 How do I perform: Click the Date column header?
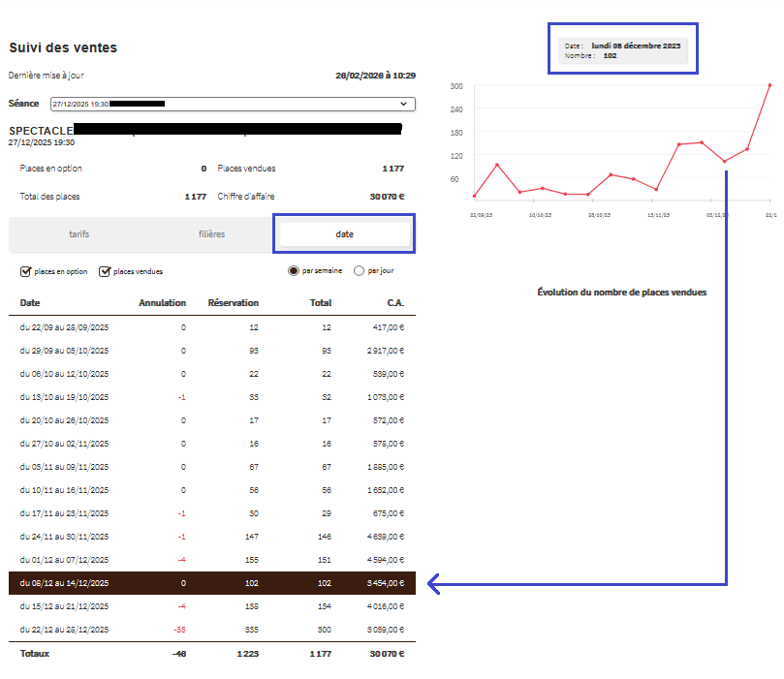(30, 303)
